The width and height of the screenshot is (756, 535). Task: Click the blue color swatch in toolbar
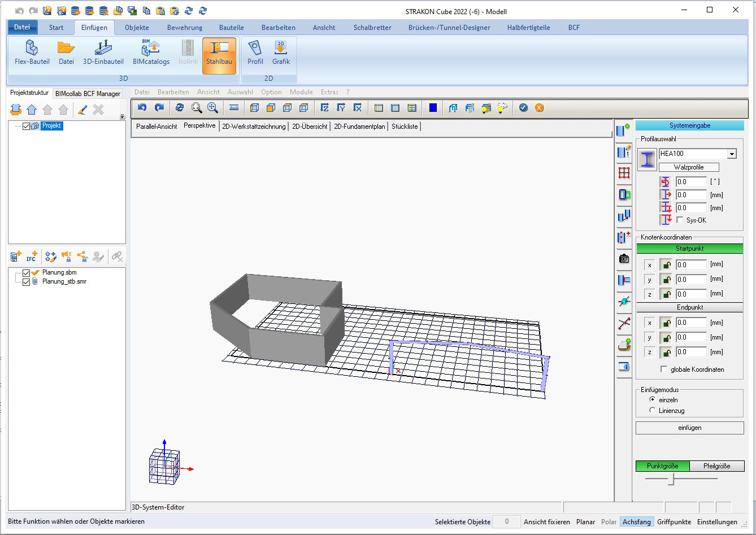pos(433,108)
